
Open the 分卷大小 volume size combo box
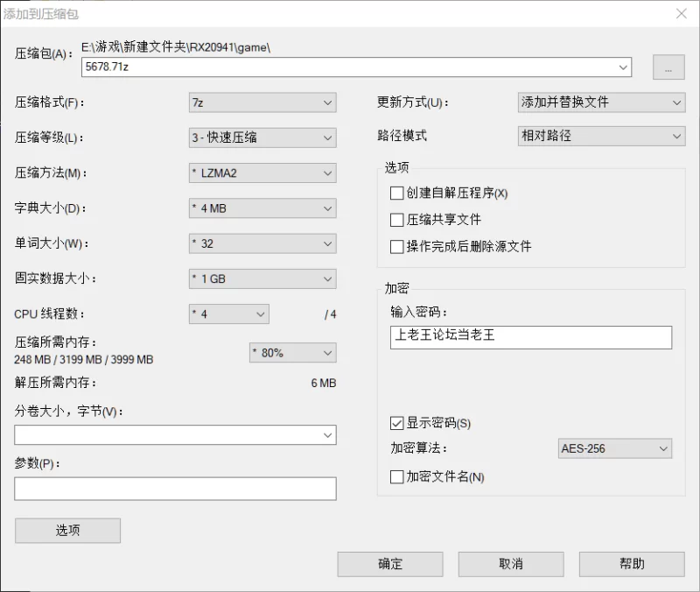point(175,434)
